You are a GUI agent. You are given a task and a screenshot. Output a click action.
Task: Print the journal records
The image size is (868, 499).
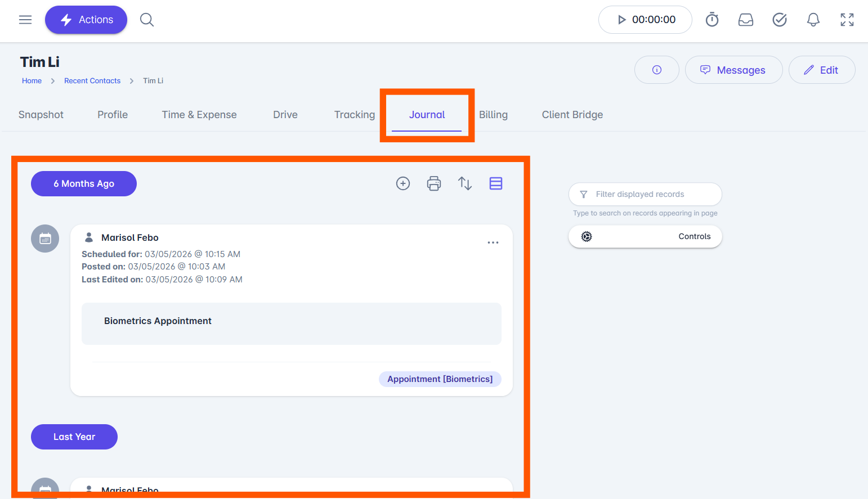pos(434,183)
